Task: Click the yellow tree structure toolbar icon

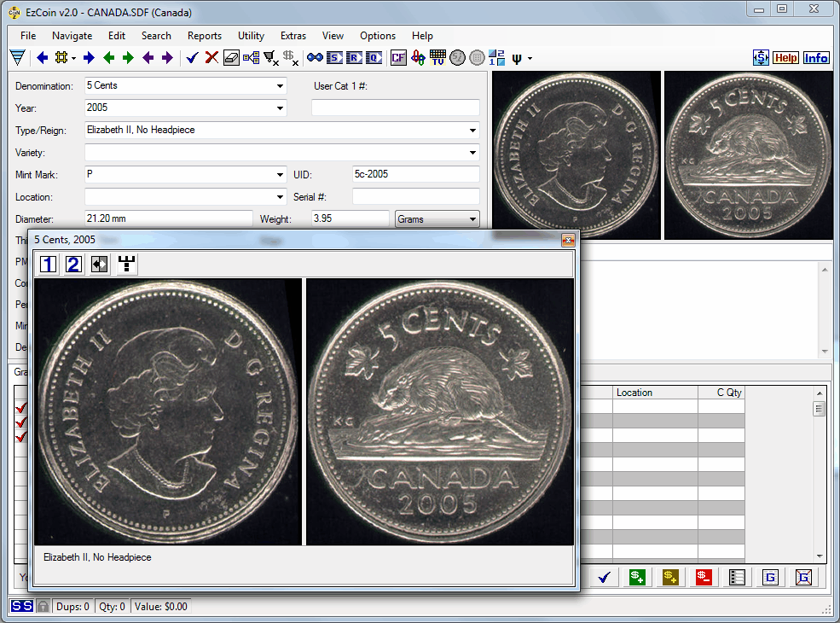Action: [251, 58]
